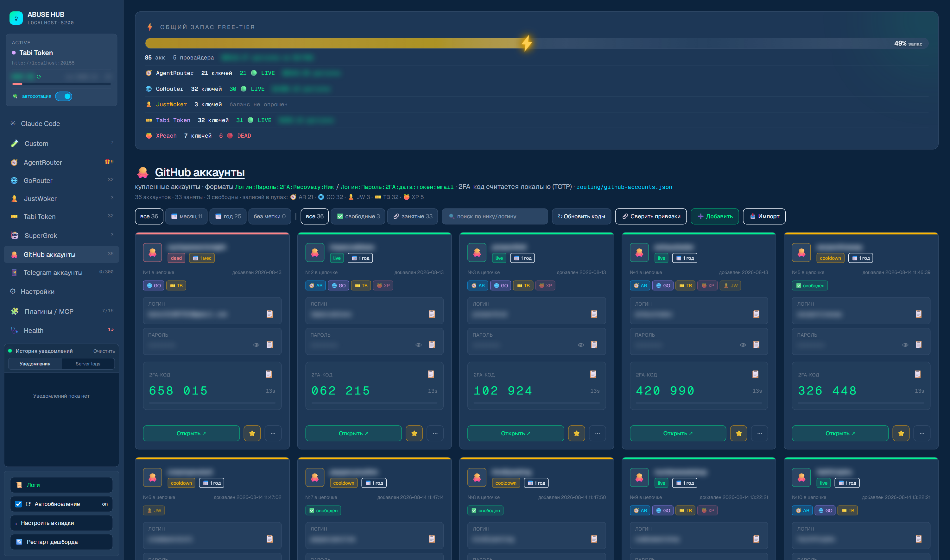Select the месяц 11 filter

(x=187, y=216)
